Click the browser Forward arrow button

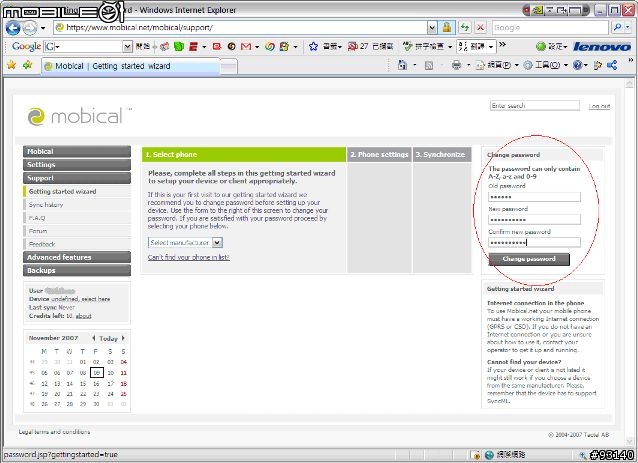[29, 28]
